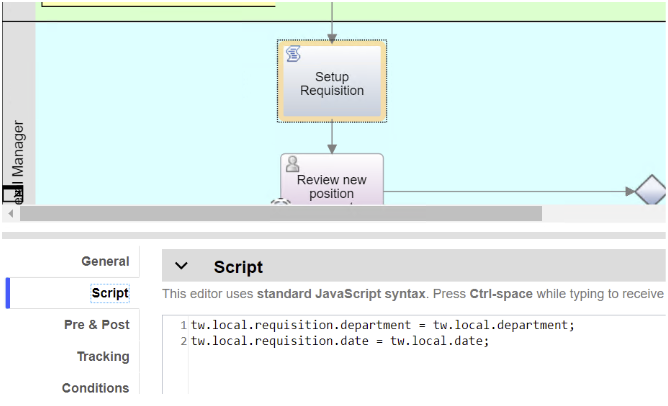Click the user icon on Review new position
Screen dimensions: 668x406
pos(292,164)
